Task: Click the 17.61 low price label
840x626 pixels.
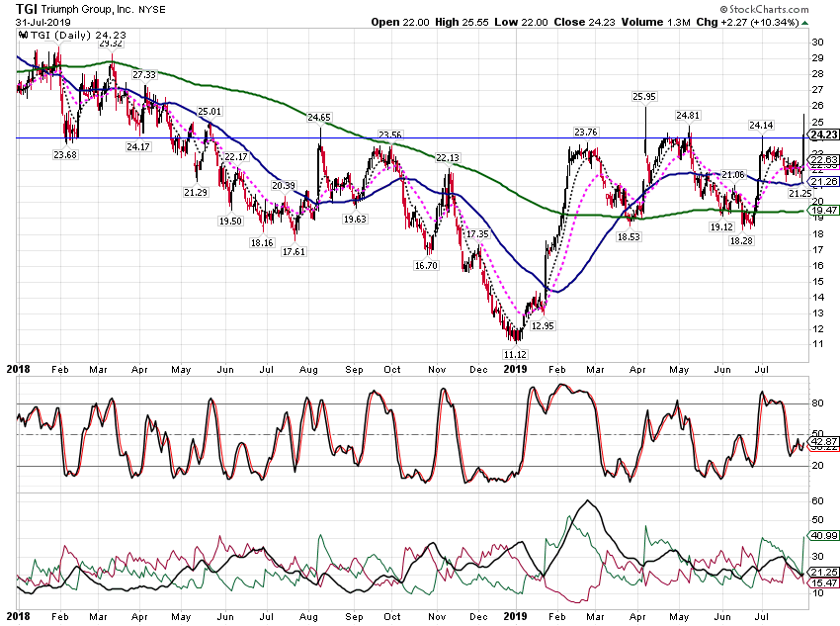Action: pyautogui.click(x=294, y=251)
